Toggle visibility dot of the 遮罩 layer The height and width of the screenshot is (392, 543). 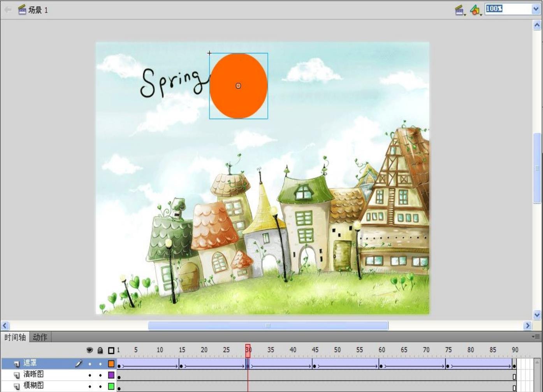pyautogui.click(x=90, y=364)
